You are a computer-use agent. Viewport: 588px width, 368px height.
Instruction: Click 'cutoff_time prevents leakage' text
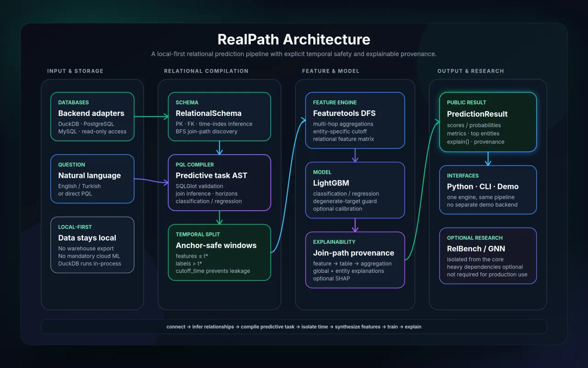[x=213, y=271]
